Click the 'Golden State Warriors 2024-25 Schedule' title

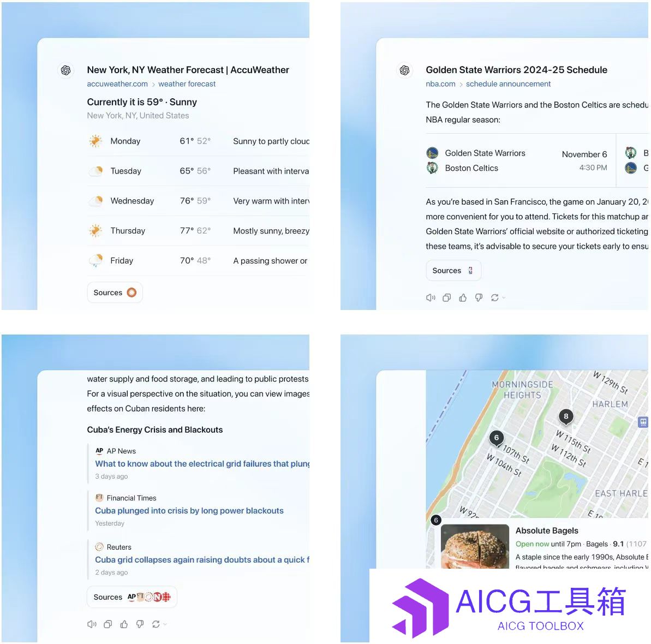point(516,70)
